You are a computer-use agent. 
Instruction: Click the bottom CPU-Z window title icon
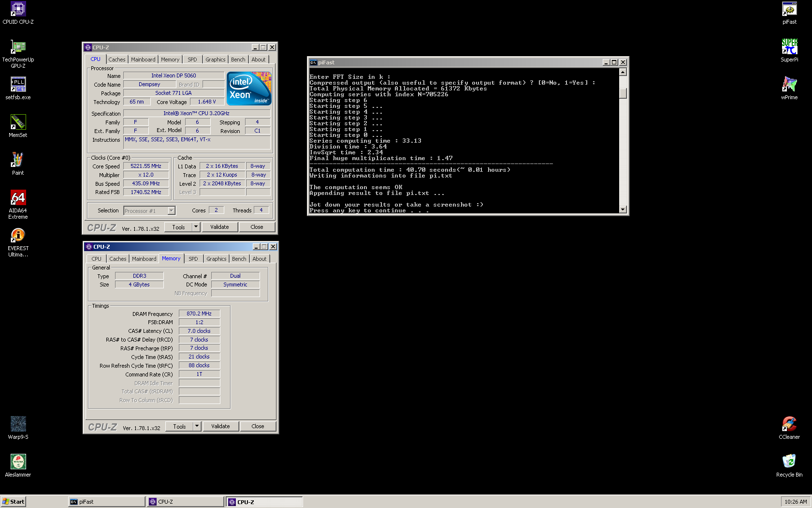pyautogui.click(x=89, y=247)
